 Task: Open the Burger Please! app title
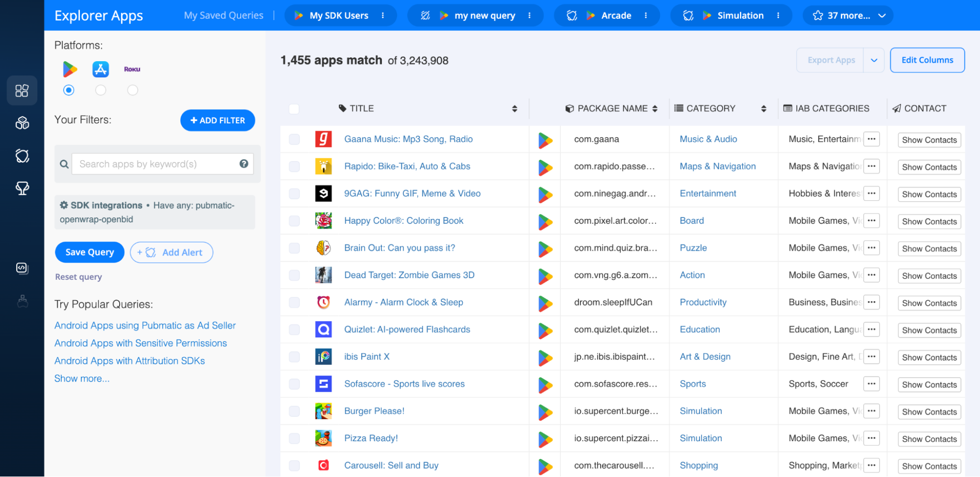374,411
